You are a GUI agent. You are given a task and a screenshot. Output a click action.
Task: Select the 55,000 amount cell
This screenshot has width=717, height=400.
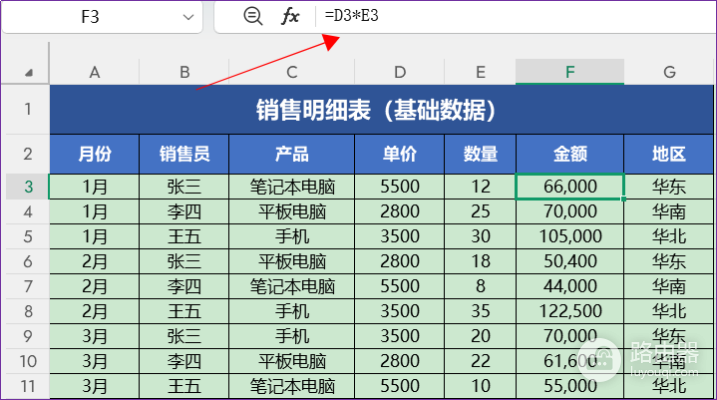570,386
